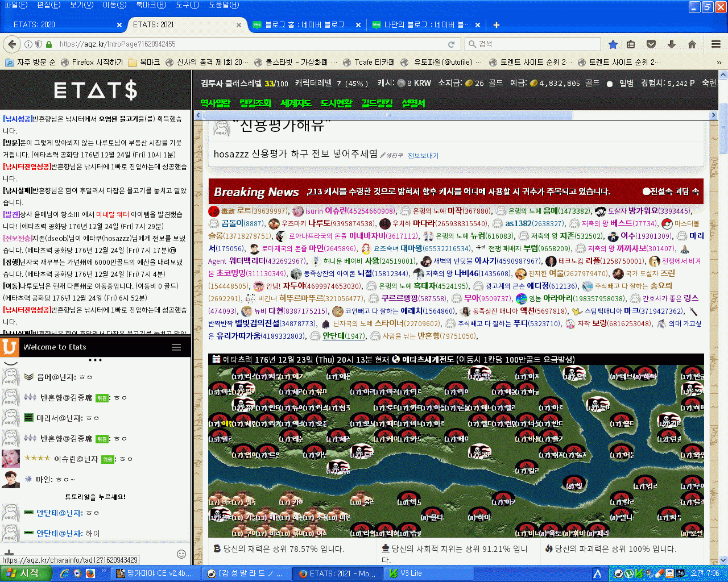Open the 편집(E) menu
The width and height of the screenshot is (728, 582).
(48, 5)
